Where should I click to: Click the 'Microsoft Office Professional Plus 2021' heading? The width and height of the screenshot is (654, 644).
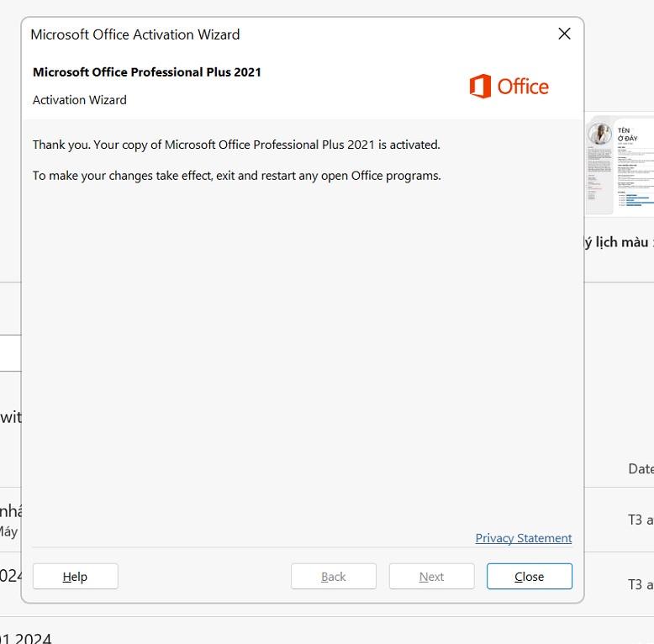(147, 72)
